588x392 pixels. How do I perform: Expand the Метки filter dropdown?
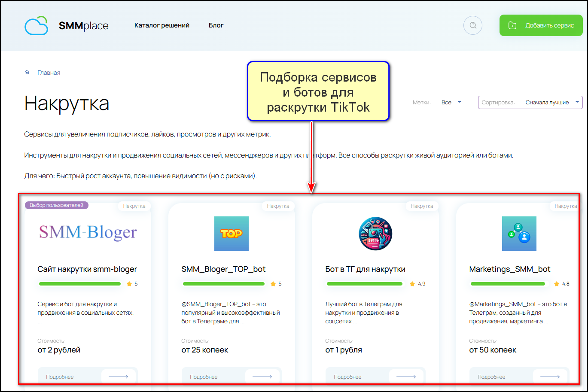(451, 103)
